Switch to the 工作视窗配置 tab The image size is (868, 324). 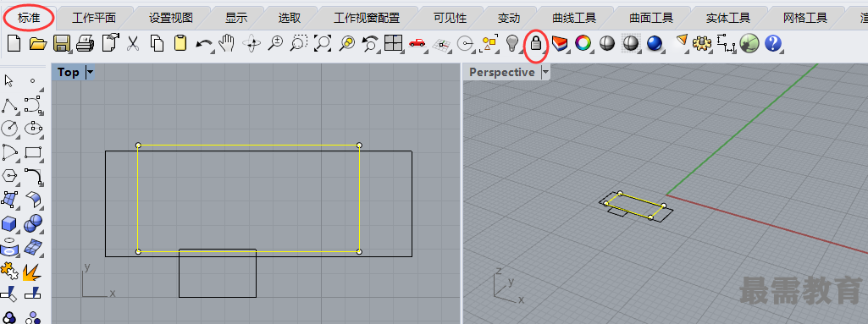[367, 19]
